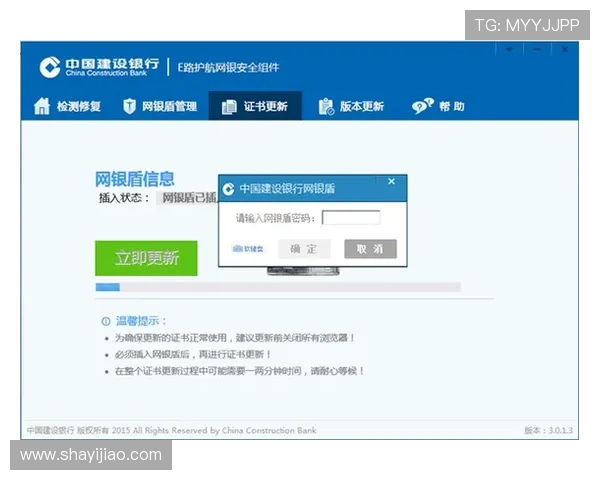Screen dimensions: 600x480
Task: Minimize the main security component window
Action: pyautogui.click(x=537, y=50)
